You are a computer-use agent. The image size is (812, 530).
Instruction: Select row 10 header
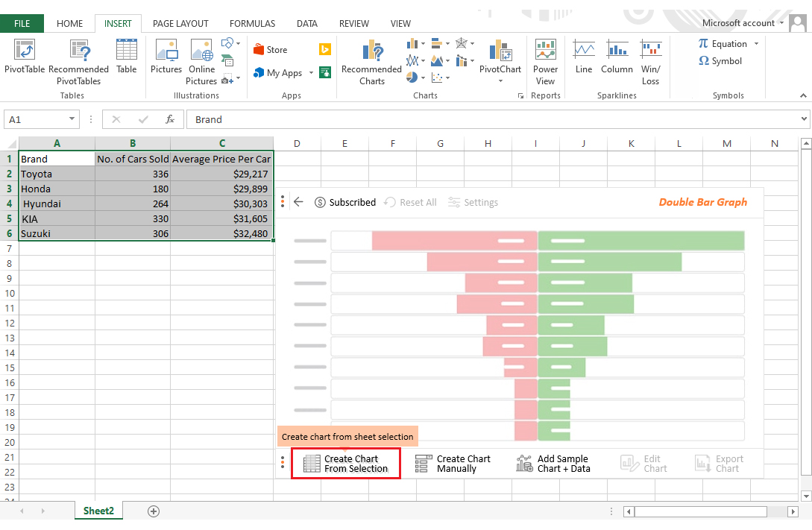10,294
